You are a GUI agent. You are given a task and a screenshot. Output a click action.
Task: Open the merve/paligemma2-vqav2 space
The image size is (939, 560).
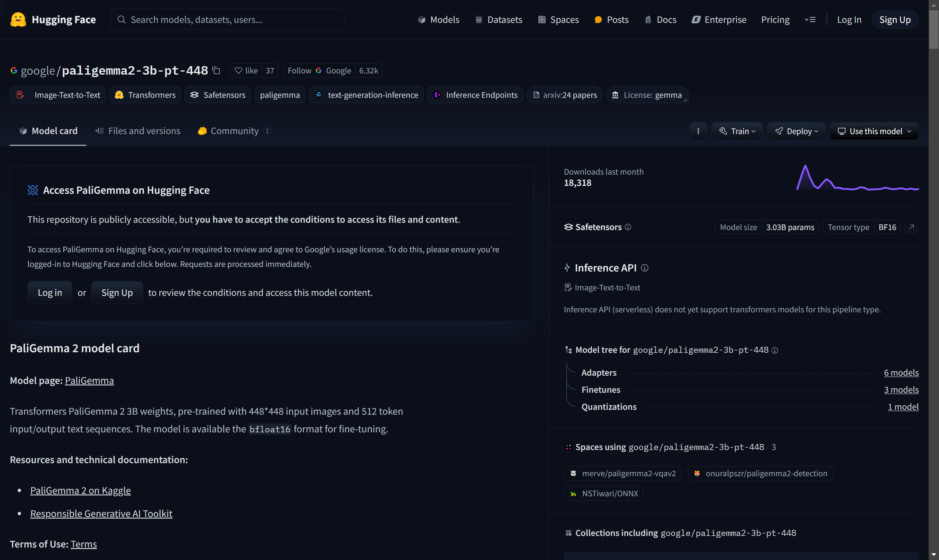622,473
